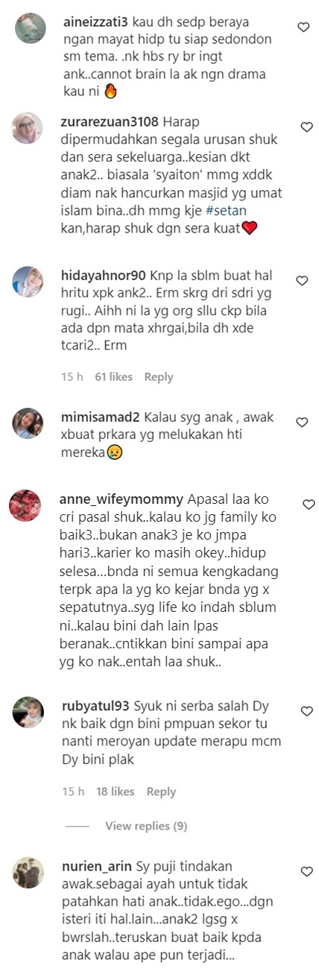Show the 61 likes list
The height and width of the screenshot is (980, 319).
tap(113, 377)
